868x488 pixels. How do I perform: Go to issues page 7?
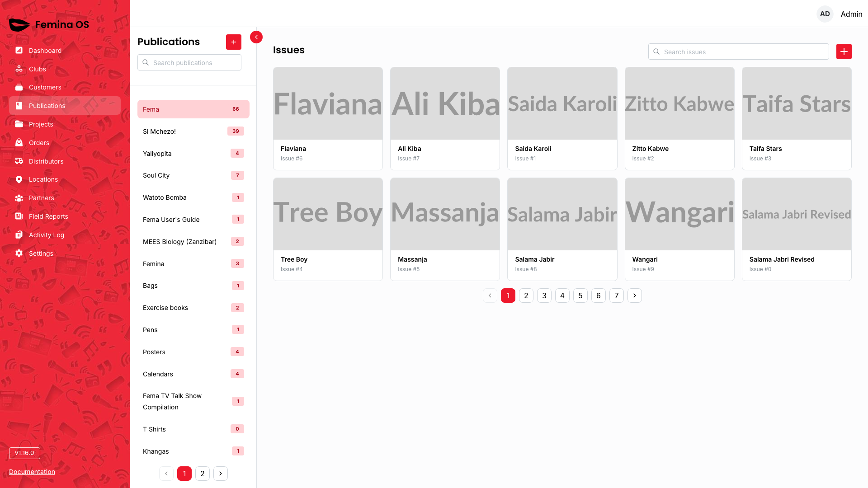[617, 296]
